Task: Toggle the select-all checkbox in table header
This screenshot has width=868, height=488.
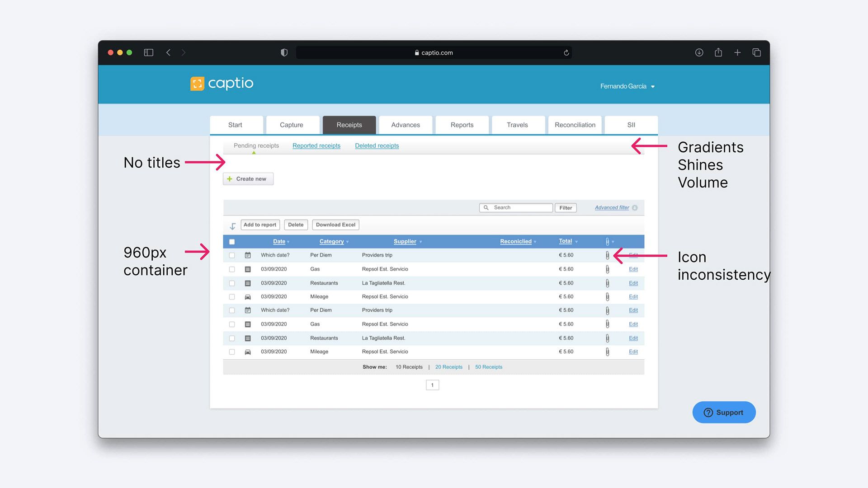Action: pyautogui.click(x=232, y=242)
